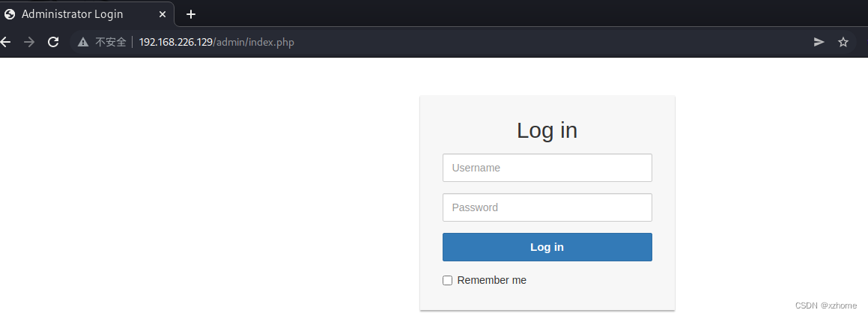Screen dimensions: 868x316
Task: Close the Administrator Login tab
Action: (x=163, y=14)
